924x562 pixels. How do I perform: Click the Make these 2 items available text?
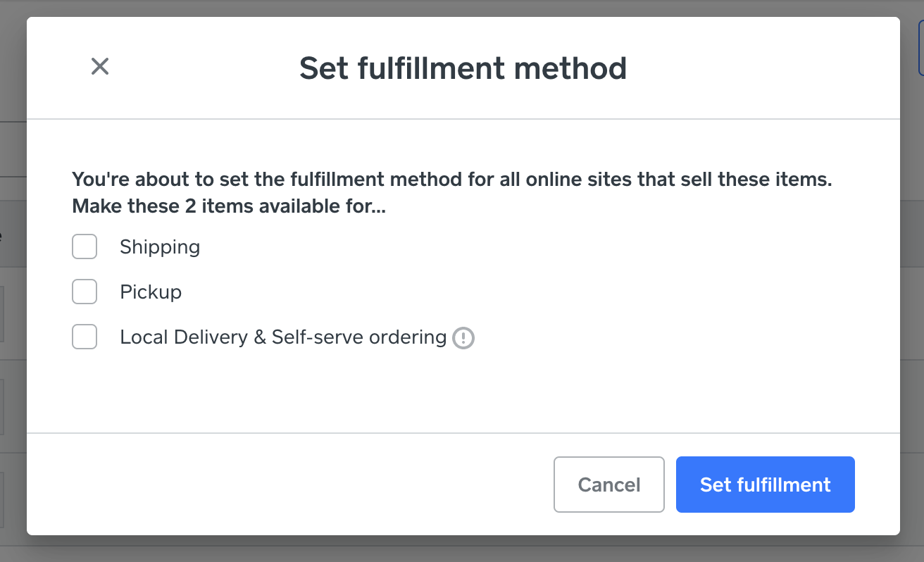click(229, 206)
